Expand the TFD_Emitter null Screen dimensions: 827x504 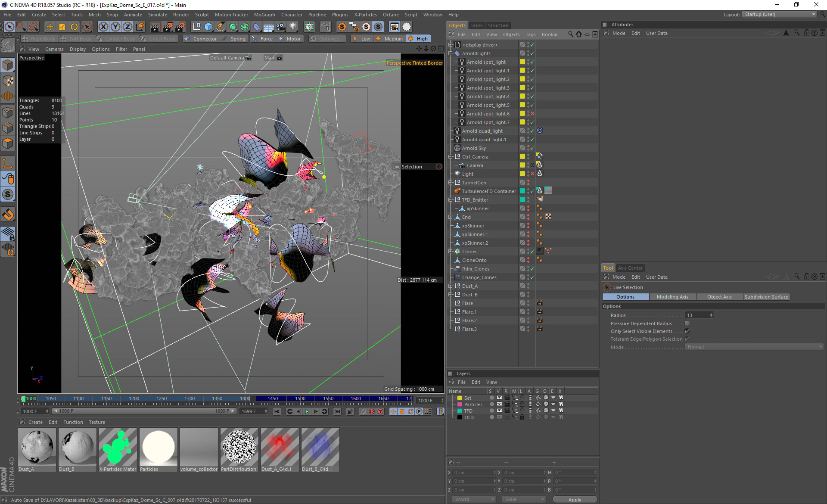click(x=451, y=200)
